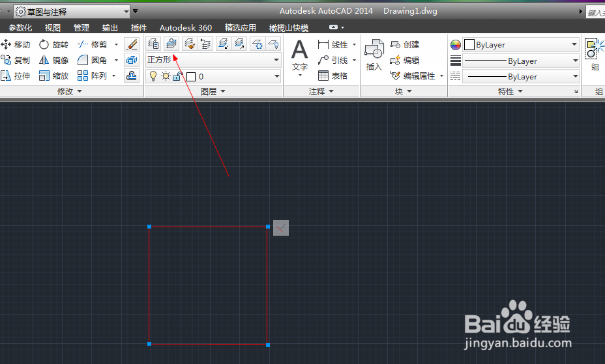The width and height of the screenshot is (605, 364).
Task: Select the Array (阵列) tool
Action: click(92, 76)
